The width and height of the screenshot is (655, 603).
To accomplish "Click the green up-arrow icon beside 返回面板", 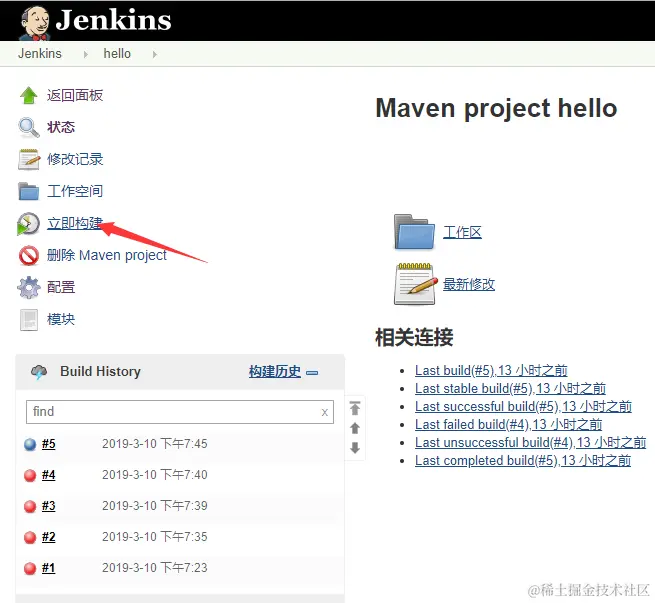I will [28, 95].
